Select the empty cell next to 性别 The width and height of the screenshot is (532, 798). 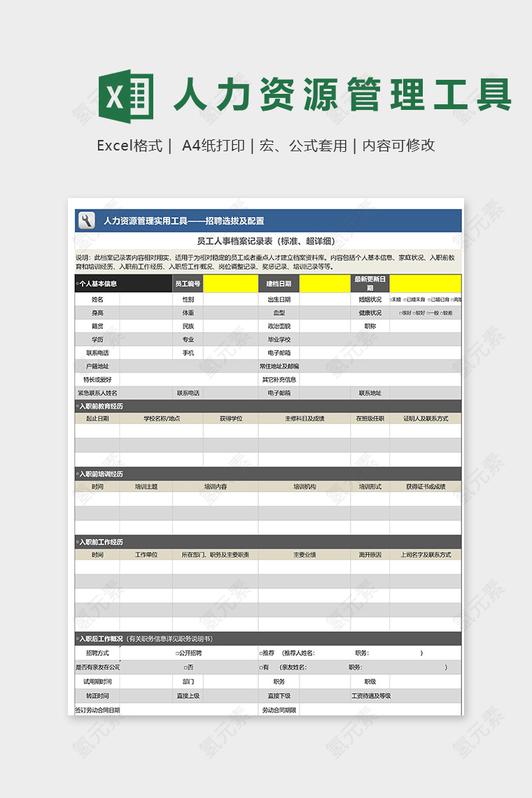pos(230,300)
